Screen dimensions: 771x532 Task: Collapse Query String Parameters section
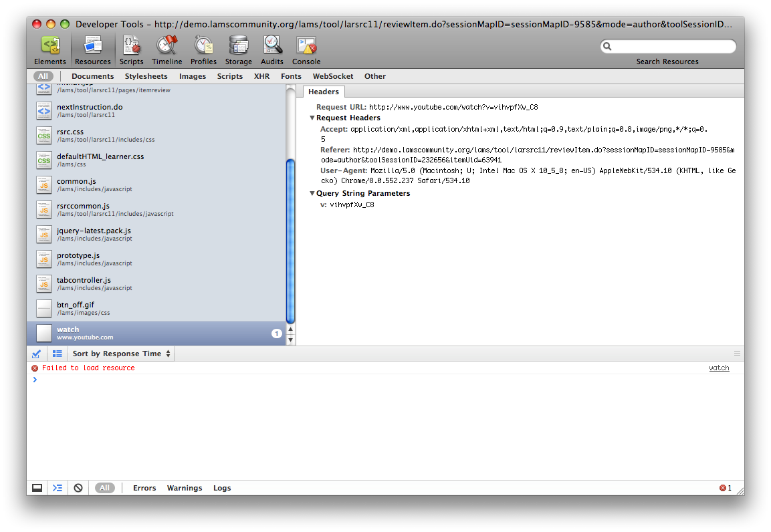(312, 194)
